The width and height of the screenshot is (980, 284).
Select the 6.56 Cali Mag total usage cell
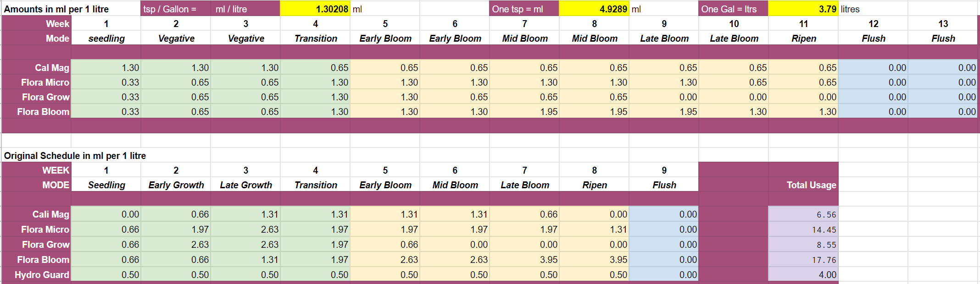coord(803,214)
